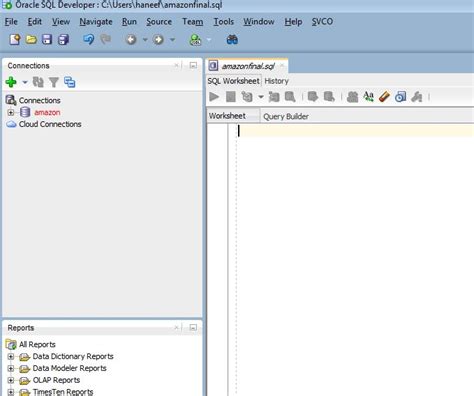The width and height of the screenshot is (474, 396).
Task: Switch to the History tab
Action: (x=276, y=81)
